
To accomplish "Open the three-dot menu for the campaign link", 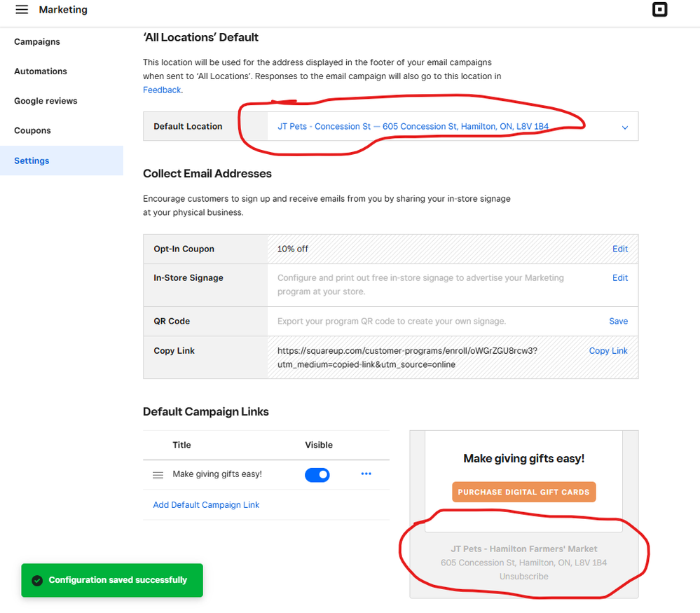I will click(366, 474).
